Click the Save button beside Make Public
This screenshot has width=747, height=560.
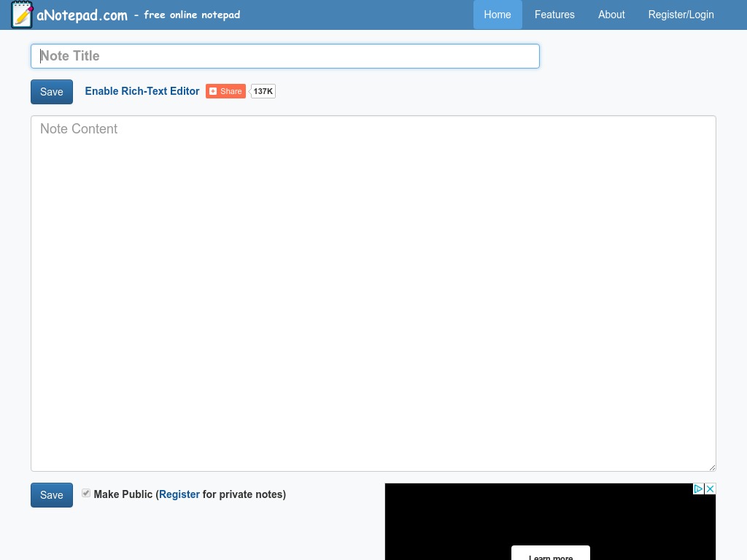pos(52,495)
